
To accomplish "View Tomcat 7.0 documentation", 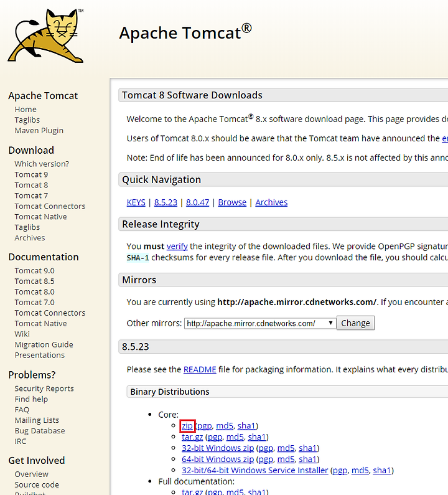I will pos(34,303).
